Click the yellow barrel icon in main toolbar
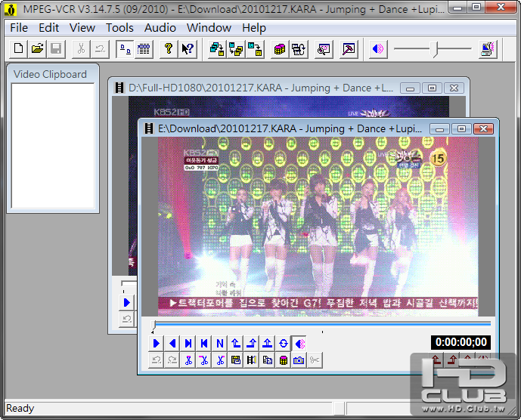 (x=280, y=49)
